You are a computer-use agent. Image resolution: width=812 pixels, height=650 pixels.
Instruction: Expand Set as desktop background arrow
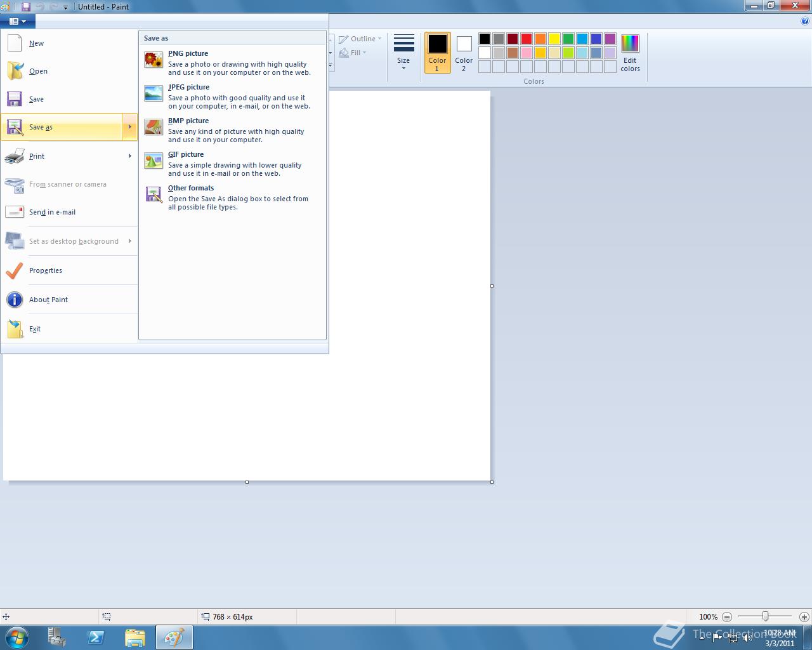[x=129, y=241]
